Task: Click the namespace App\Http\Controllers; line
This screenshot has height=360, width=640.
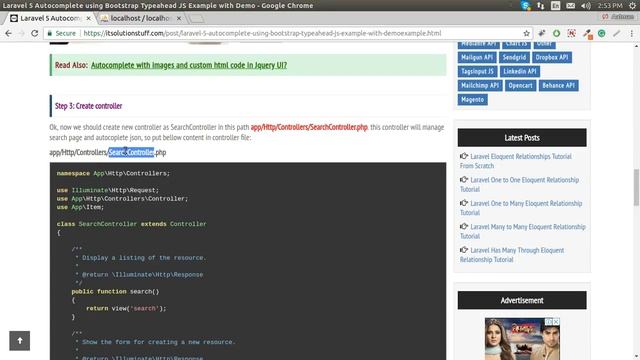Action: (x=113, y=173)
